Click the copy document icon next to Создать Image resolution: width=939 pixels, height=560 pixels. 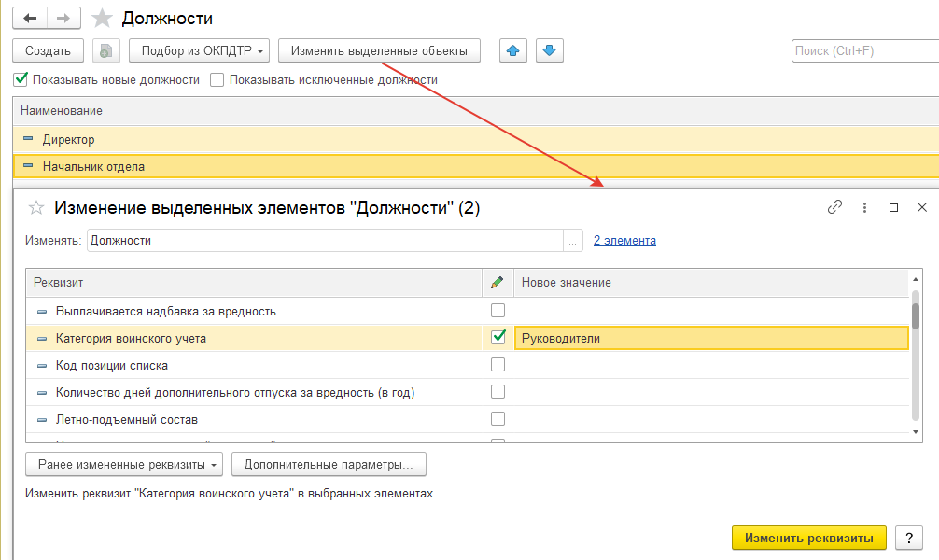pos(106,50)
